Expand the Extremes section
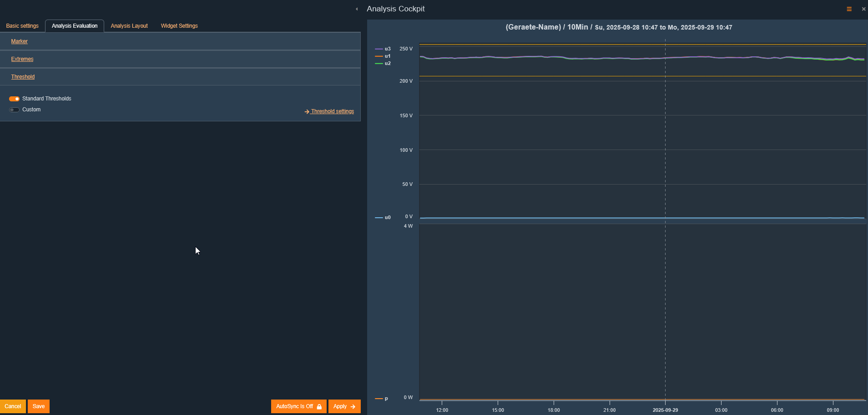Image resolution: width=868 pixels, height=415 pixels. (22, 59)
